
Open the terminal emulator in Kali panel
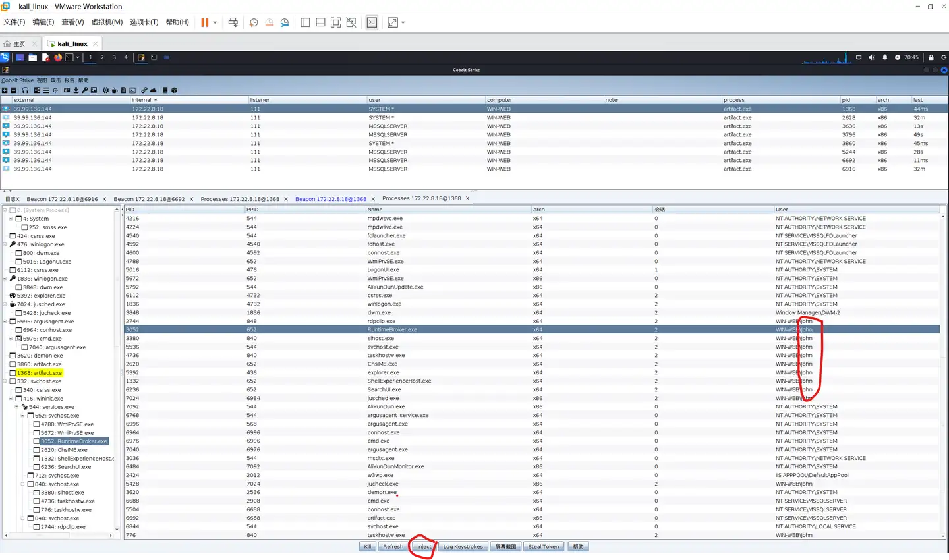pos(69,57)
